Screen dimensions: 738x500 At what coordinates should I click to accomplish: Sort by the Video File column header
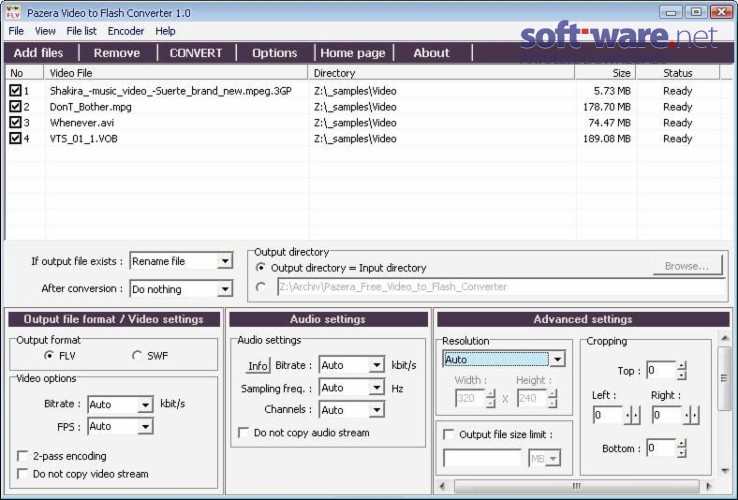point(176,73)
